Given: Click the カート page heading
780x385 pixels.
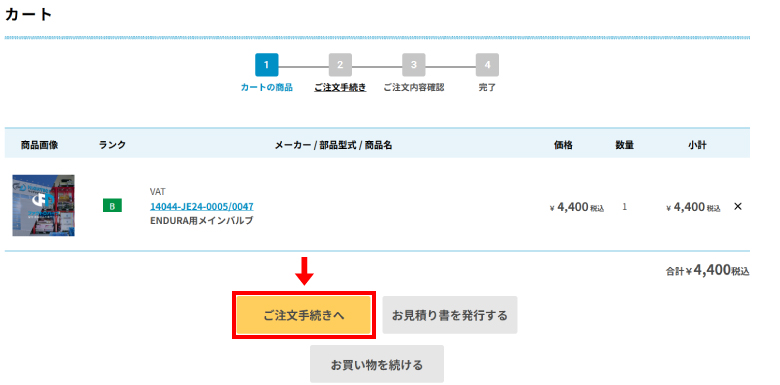Looking at the screenshot, I should [x=28, y=14].
